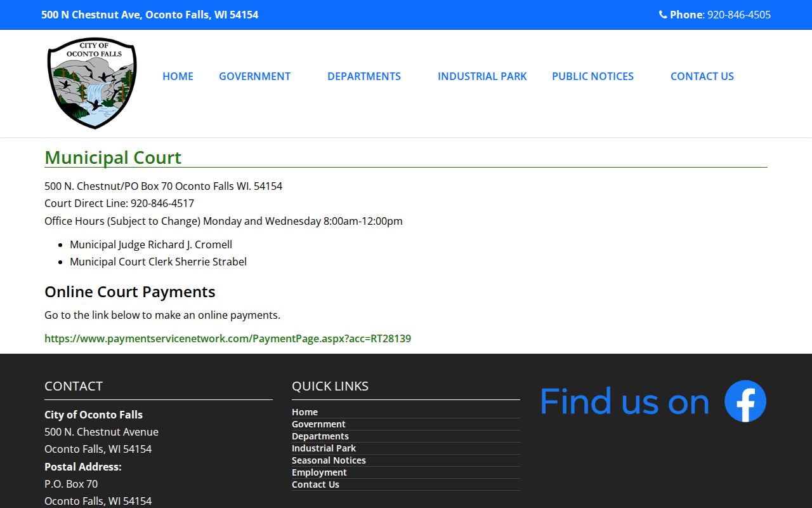Open the INDUSTRIAL PARK page
This screenshot has width=812, height=508.
pyautogui.click(x=482, y=76)
